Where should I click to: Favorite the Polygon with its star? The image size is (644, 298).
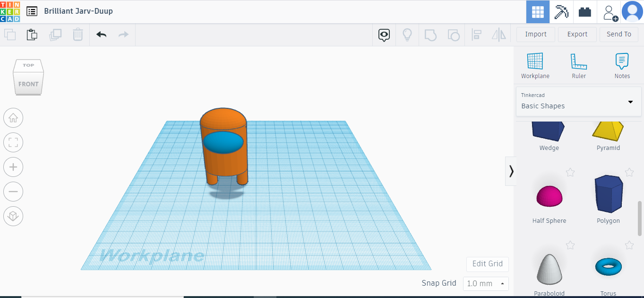[629, 172]
